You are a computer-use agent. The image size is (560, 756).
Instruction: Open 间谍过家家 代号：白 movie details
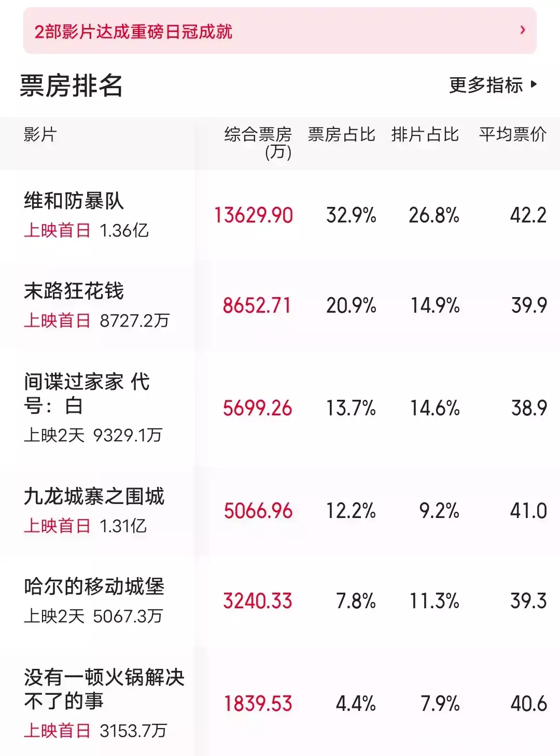[x=87, y=394]
